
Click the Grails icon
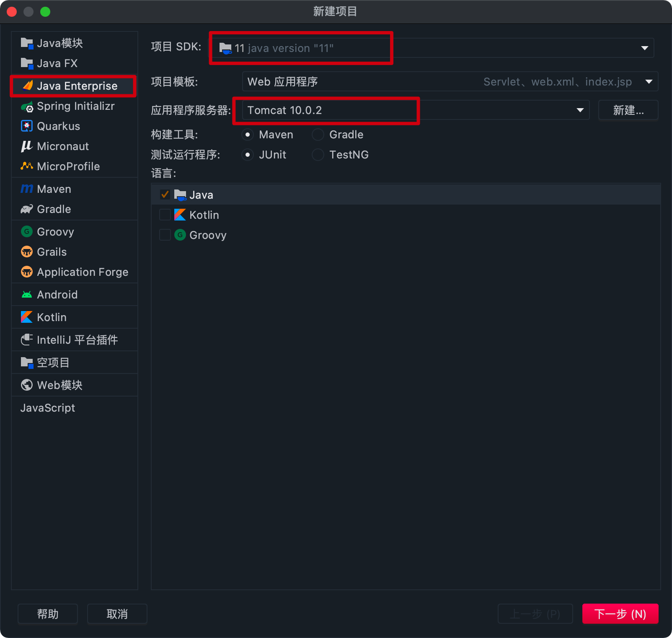(27, 252)
